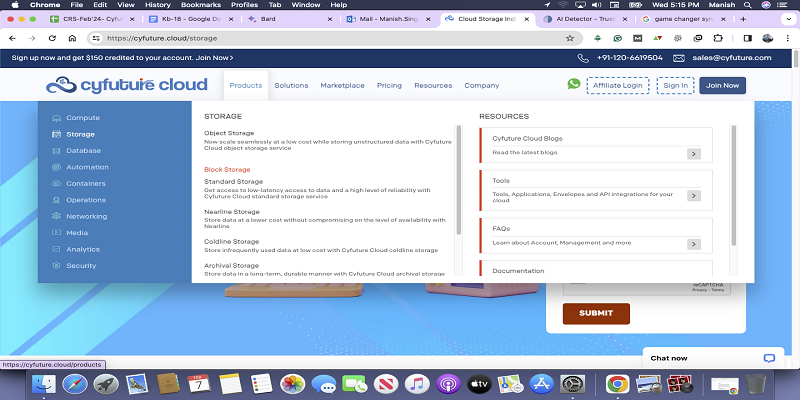Open the Solutions menu
Screen dimensions: 800x400
tap(291, 85)
